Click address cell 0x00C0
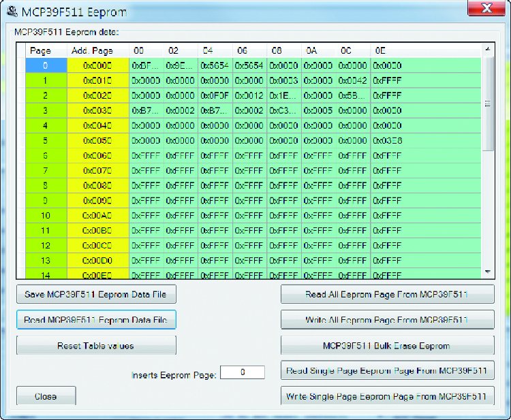The height and width of the screenshot is (420, 511). click(x=97, y=246)
